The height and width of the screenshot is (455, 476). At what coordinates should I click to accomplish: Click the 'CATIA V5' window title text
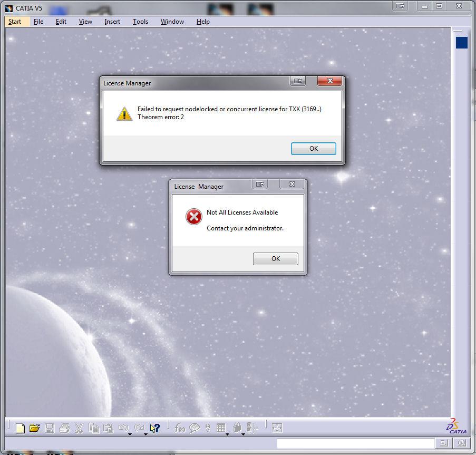[x=29, y=8]
